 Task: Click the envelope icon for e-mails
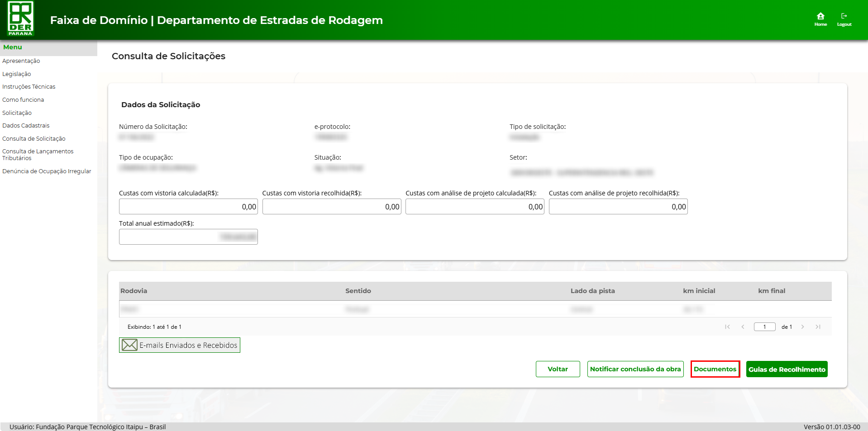[129, 345]
